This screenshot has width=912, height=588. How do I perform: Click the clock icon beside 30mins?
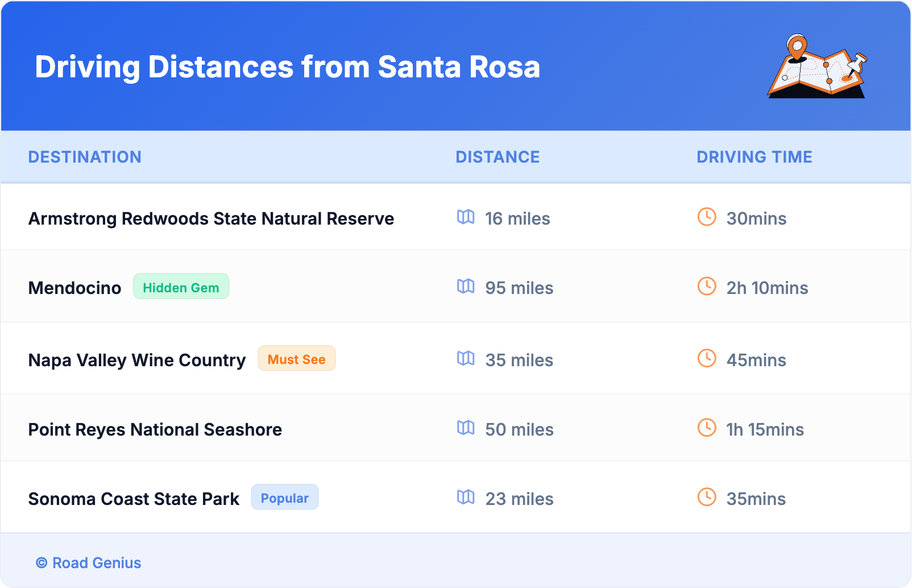pos(707,217)
